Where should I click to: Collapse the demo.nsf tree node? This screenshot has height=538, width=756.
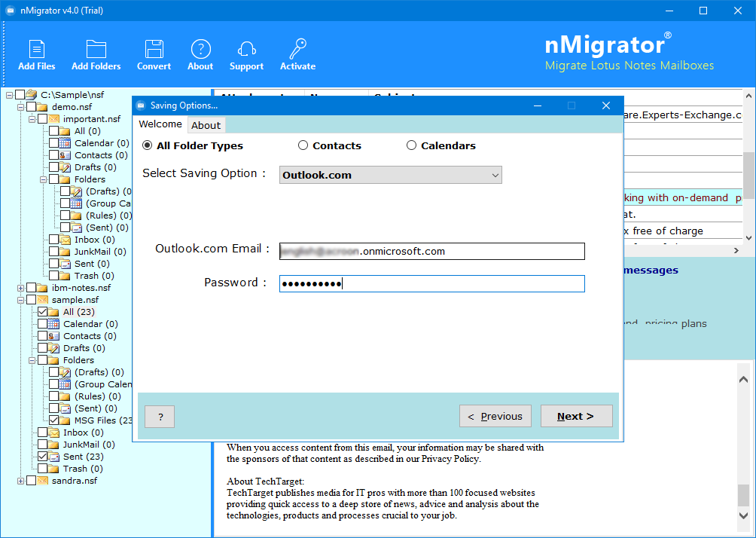pos(21,107)
